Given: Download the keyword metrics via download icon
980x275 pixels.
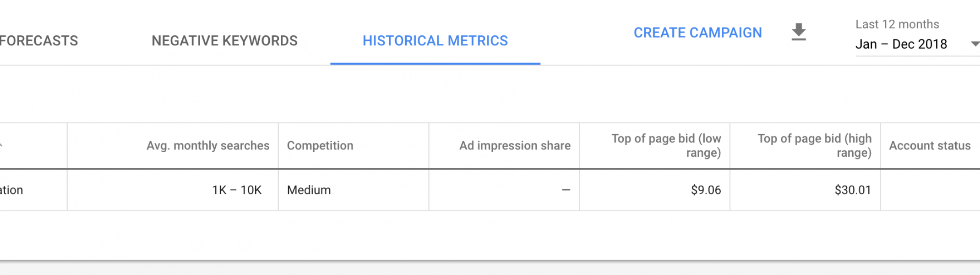Looking at the screenshot, I should pyautogui.click(x=799, y=32).
